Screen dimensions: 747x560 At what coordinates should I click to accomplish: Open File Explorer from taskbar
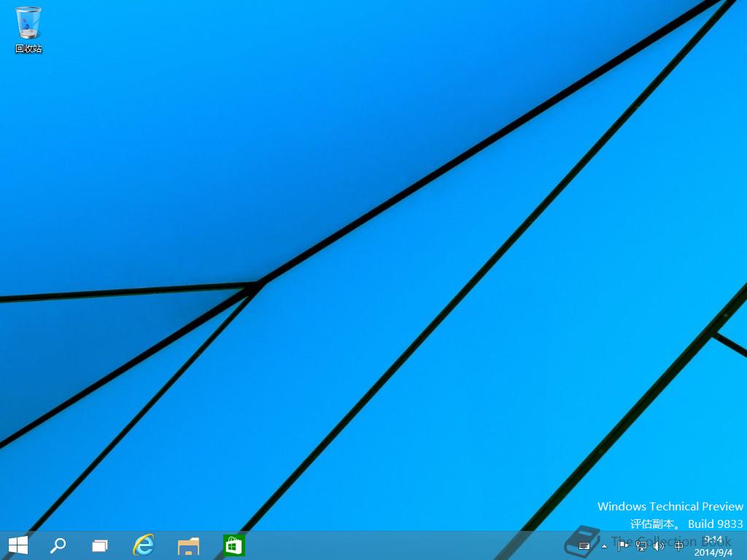point(188,546)
